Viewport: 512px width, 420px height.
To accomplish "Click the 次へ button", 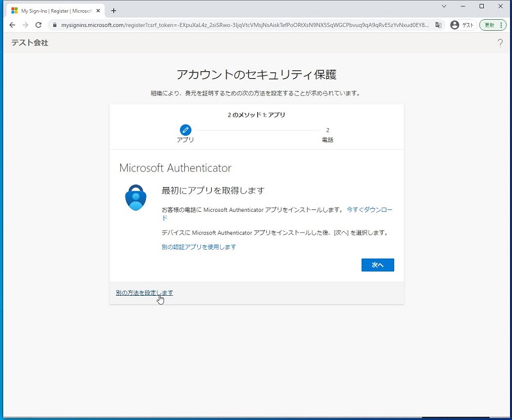I will coord(378,265).
